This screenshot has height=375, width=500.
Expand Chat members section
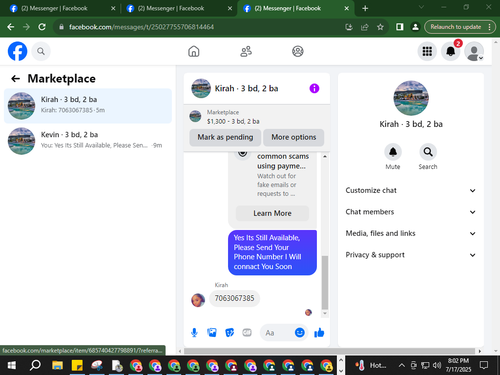pos(411,212)
